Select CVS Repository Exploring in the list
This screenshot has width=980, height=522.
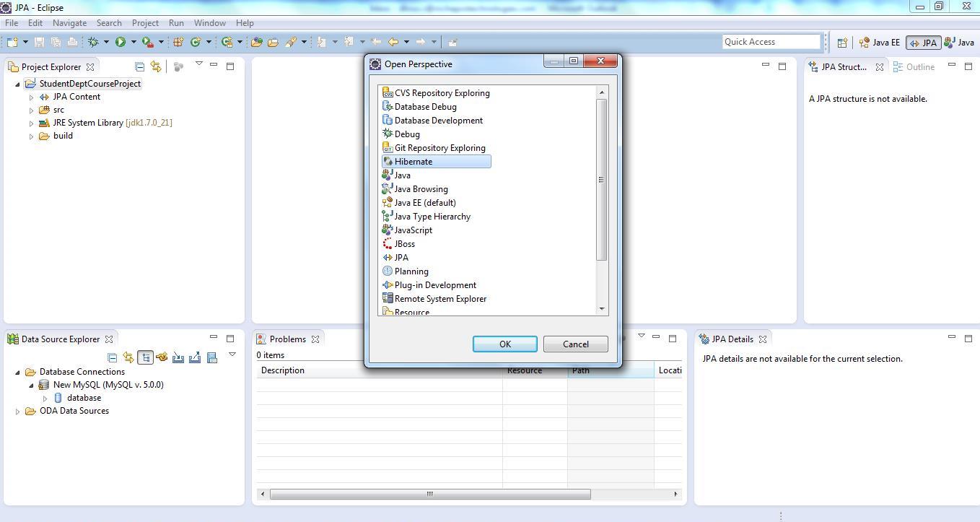[437, 93]
